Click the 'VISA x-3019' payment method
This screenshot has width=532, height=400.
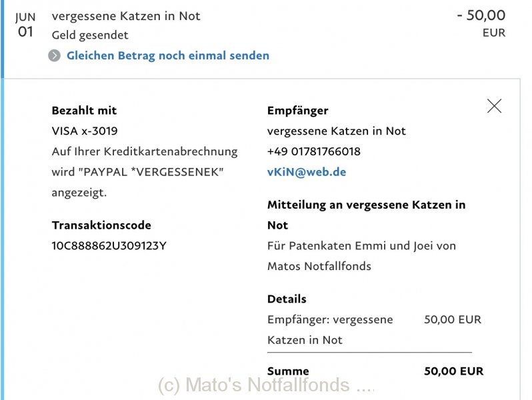[x=85, y=131]
